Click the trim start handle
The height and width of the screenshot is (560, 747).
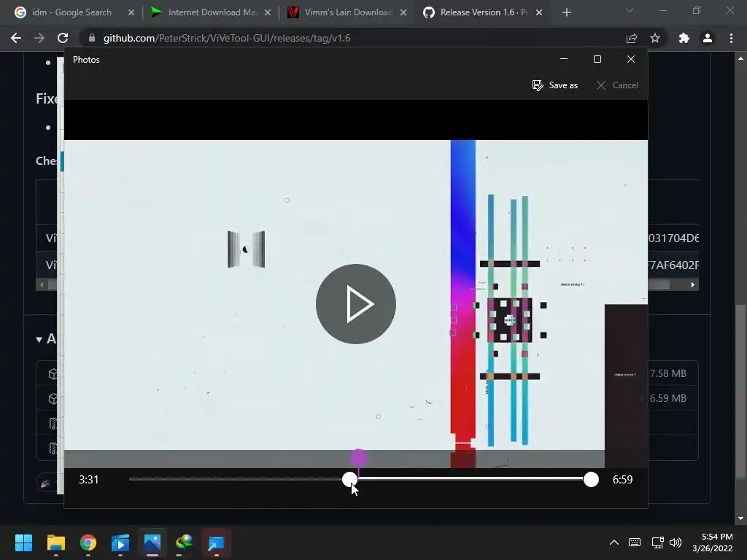pos(349,480)
